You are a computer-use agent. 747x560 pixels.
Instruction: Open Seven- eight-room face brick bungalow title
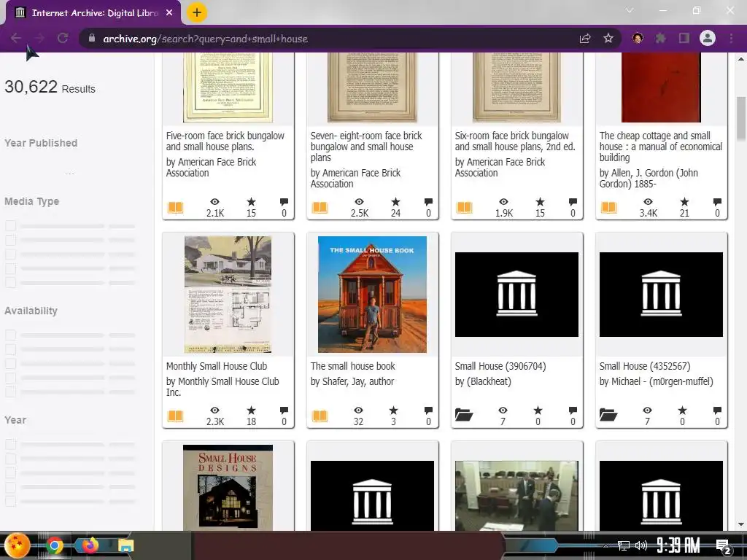coord(366,147)
